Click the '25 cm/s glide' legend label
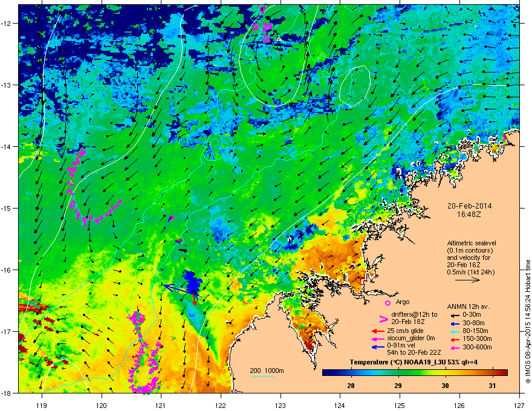The image size is (532, 411). click(405, 331)
